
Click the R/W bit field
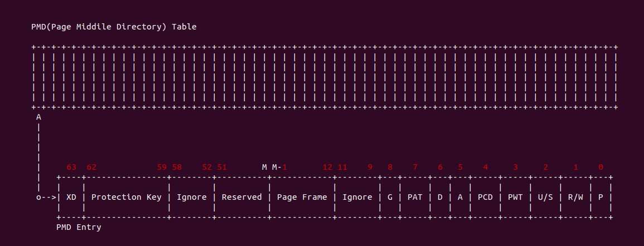(575, 197)
